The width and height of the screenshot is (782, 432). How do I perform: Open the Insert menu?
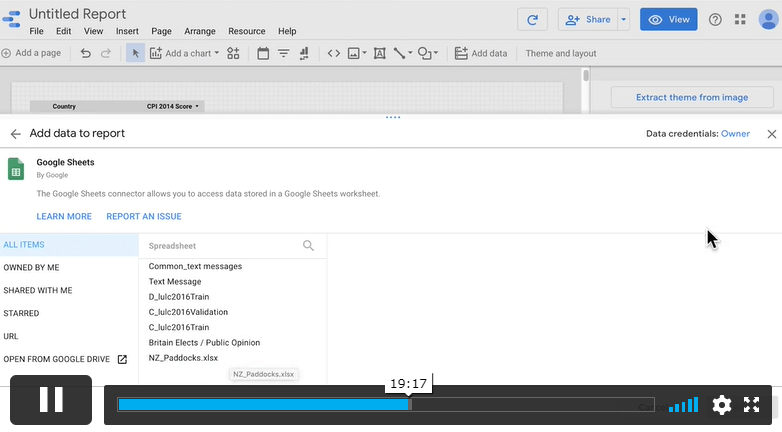127,31
